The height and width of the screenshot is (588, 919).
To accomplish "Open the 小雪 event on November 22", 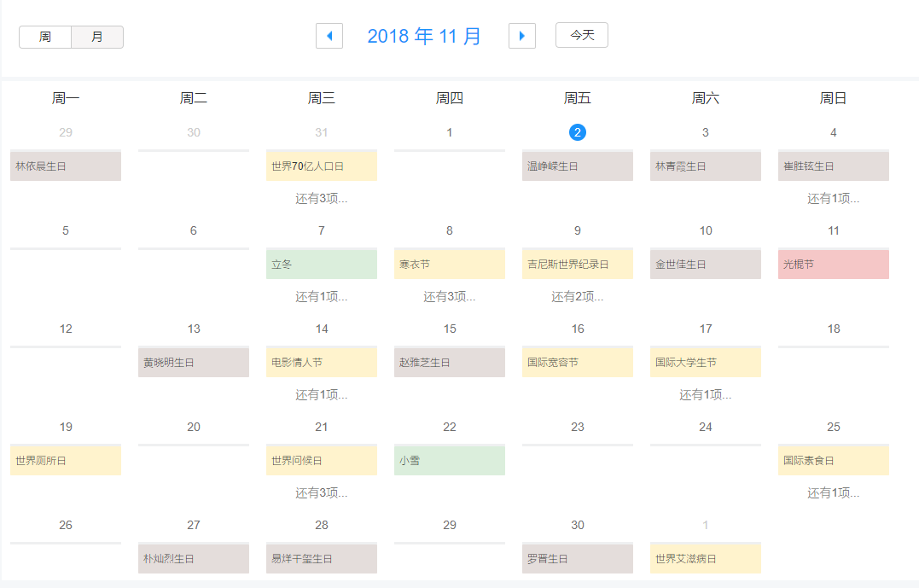I will coord(450,461).
